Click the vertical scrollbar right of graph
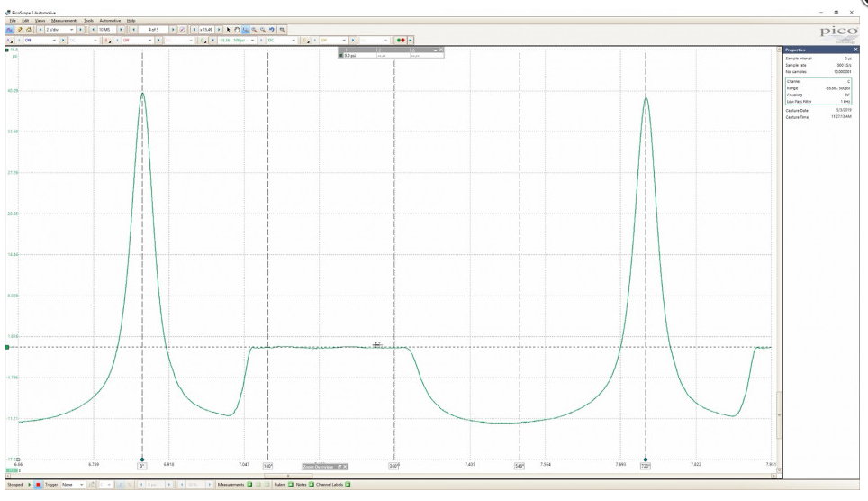The width and height of the screenshot is (868, 501). (x=780, y=414)
